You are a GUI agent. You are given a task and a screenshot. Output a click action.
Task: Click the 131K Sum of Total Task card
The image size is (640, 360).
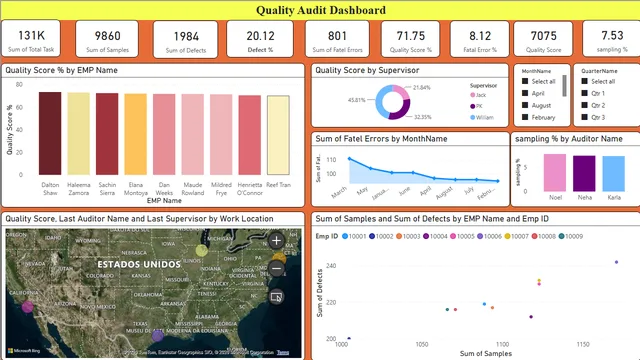click(31, 40)
